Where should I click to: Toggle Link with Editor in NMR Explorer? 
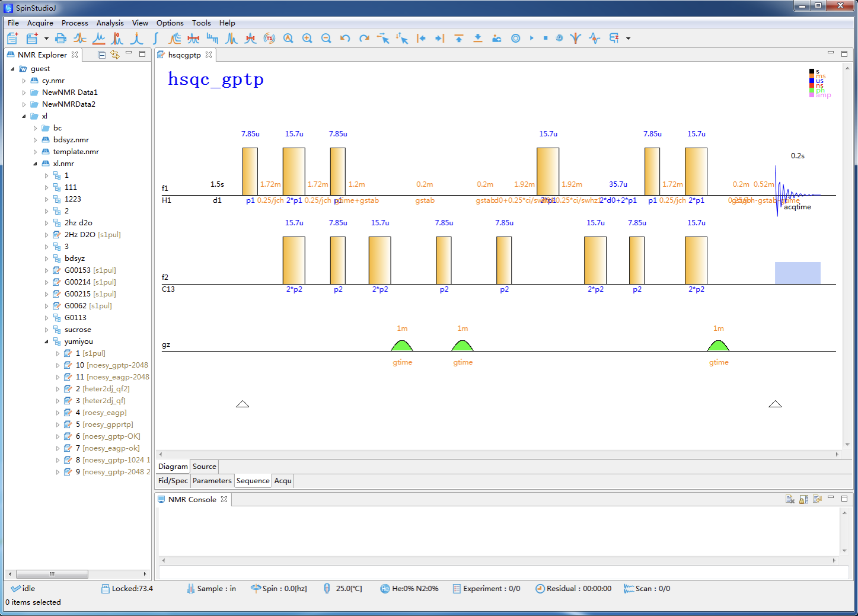[x=115, y=55]
